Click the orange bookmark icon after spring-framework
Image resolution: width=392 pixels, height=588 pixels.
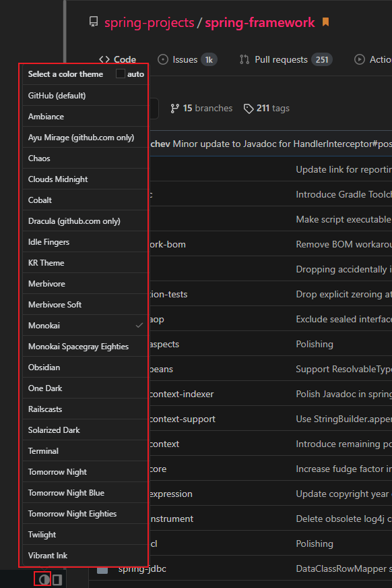point(326,22)
